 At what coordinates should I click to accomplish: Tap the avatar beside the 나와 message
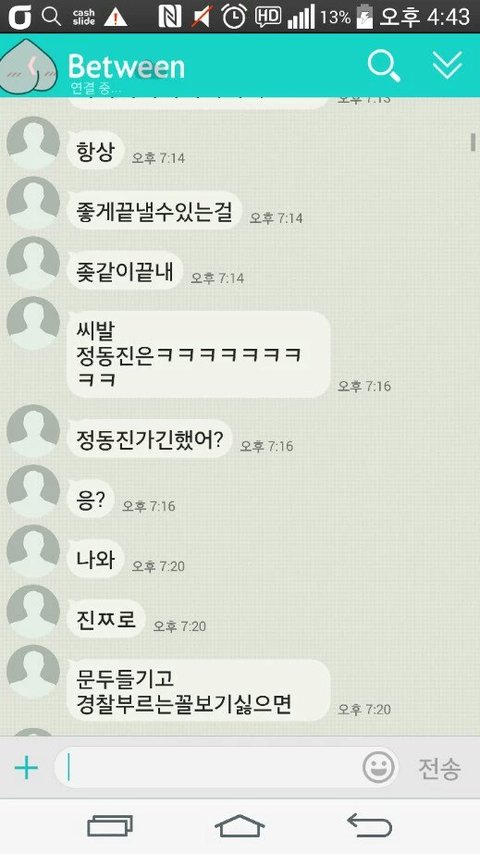33,552
